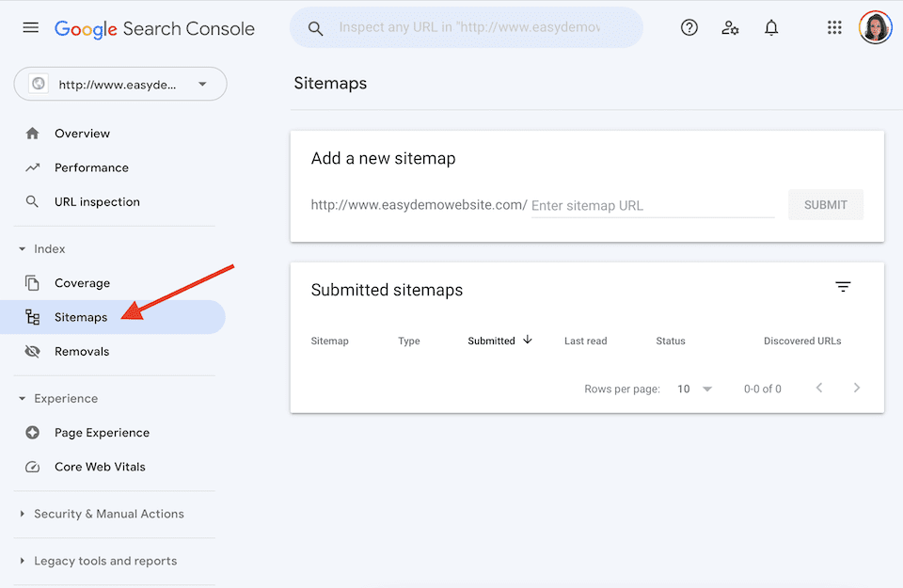The width and height of the screenshot is (903, 588).
Task: Expand Legacy tools and reports
Action: [x=23, y=561]
